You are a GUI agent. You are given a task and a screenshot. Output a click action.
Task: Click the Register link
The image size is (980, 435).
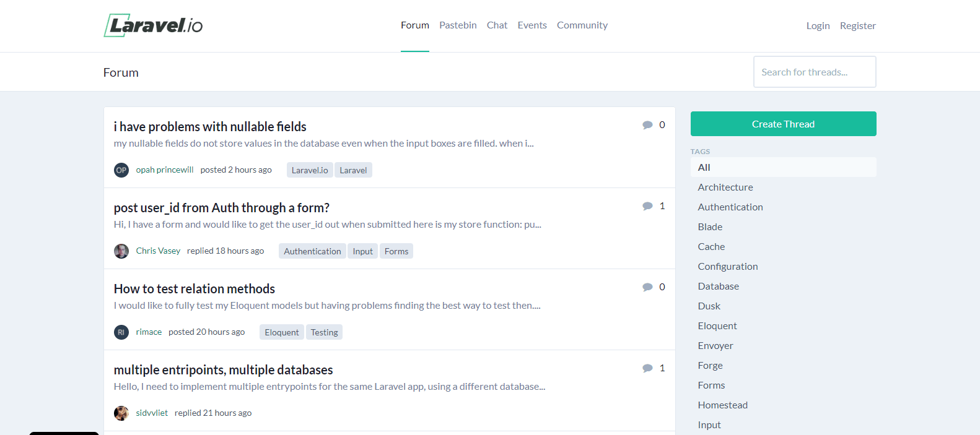point(858,26)
